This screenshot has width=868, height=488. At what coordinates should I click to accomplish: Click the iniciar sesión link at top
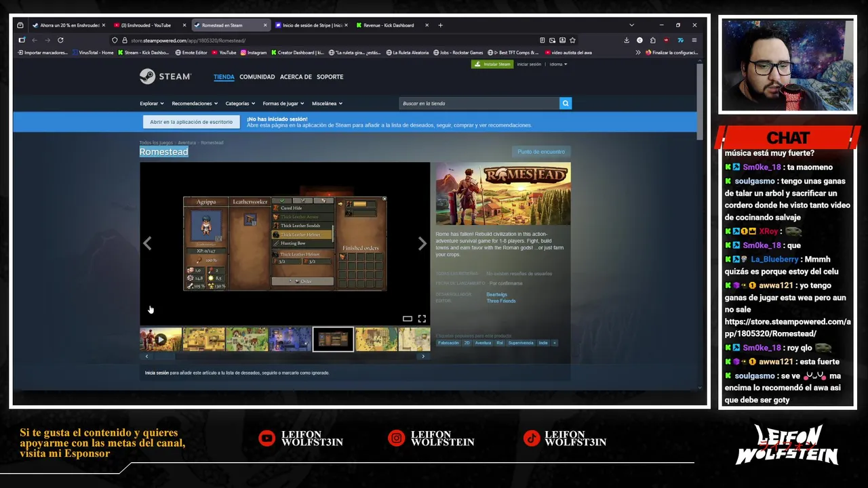(x=529, y=64)
